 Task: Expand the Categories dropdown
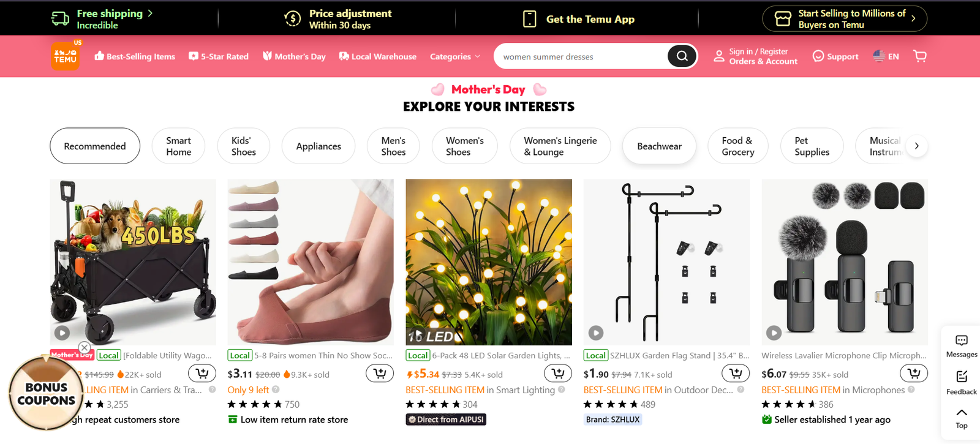(x=455, y=56)
